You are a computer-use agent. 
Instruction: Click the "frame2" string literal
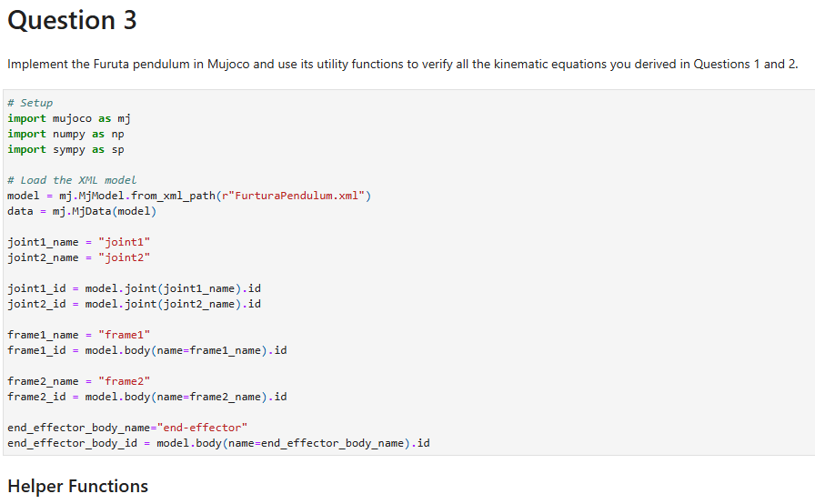click(125, 381)
